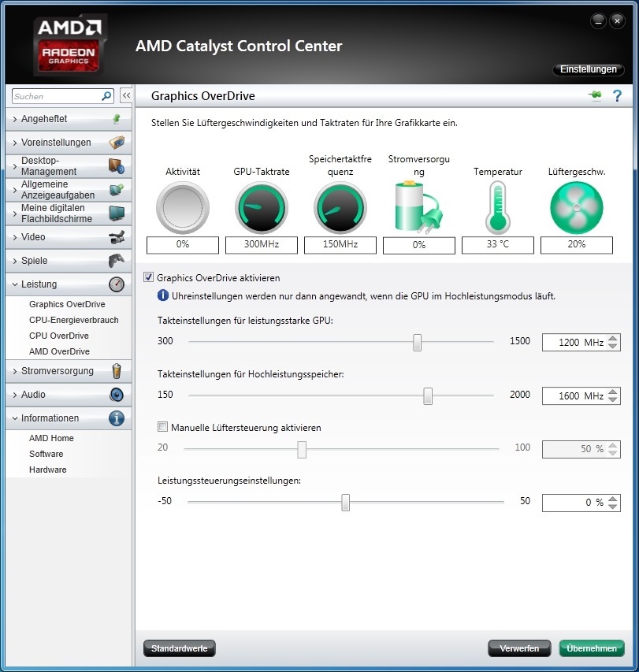Viewport: 639px width, 672px height.
Task: Click the Aktivität gauge dial
Action: click(x=183, y=208)
